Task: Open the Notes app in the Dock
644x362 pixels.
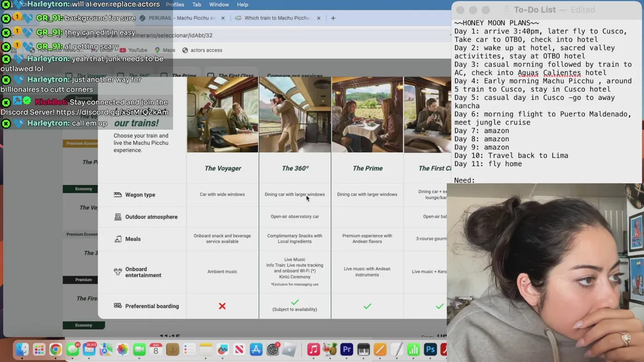Action: (206, 349)
